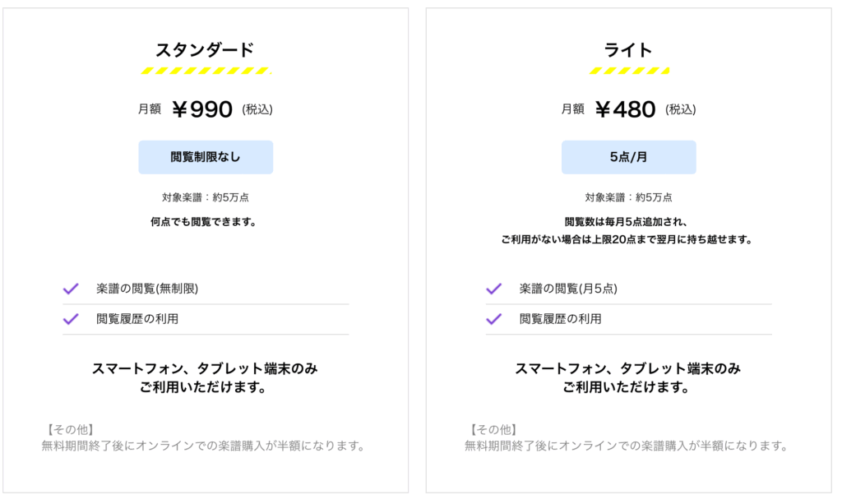
Task: Click 何点でも閲覧できます。 description text
Action: coord(204,222)
